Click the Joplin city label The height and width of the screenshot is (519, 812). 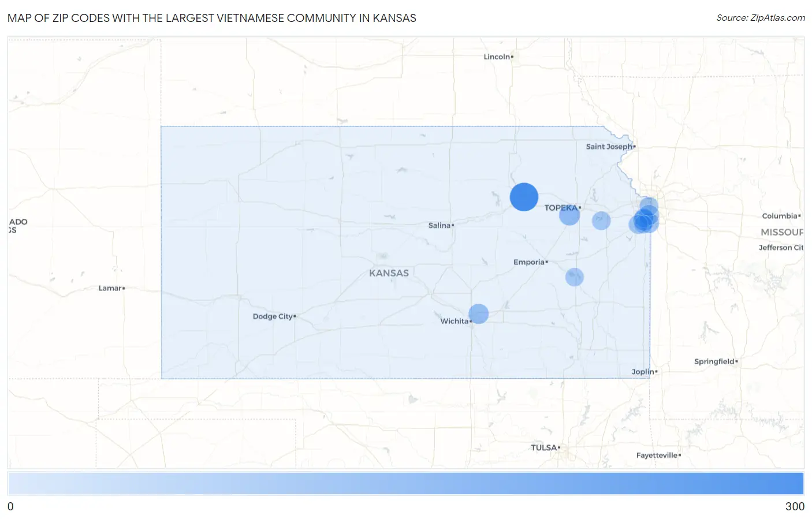(x=643, y=372)
